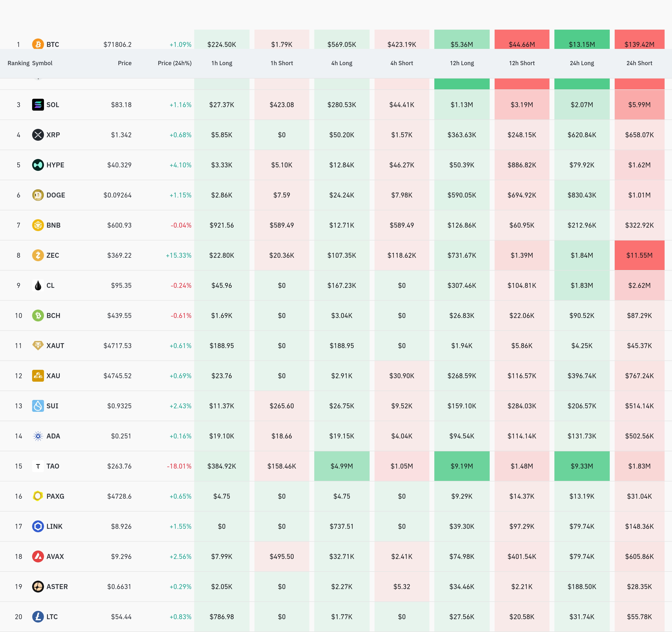Screen dimensions: 672x632
Task: Click the Avalanche AVAX icon
Action: [38, 556]
